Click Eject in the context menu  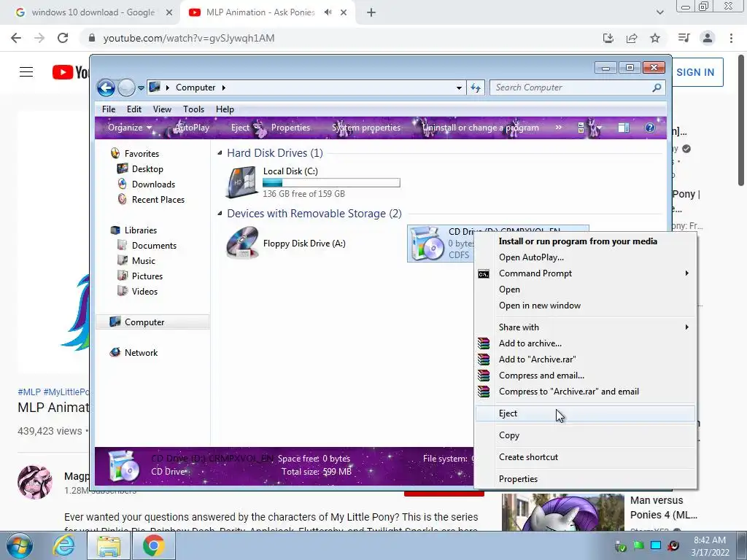pos(586,413)
